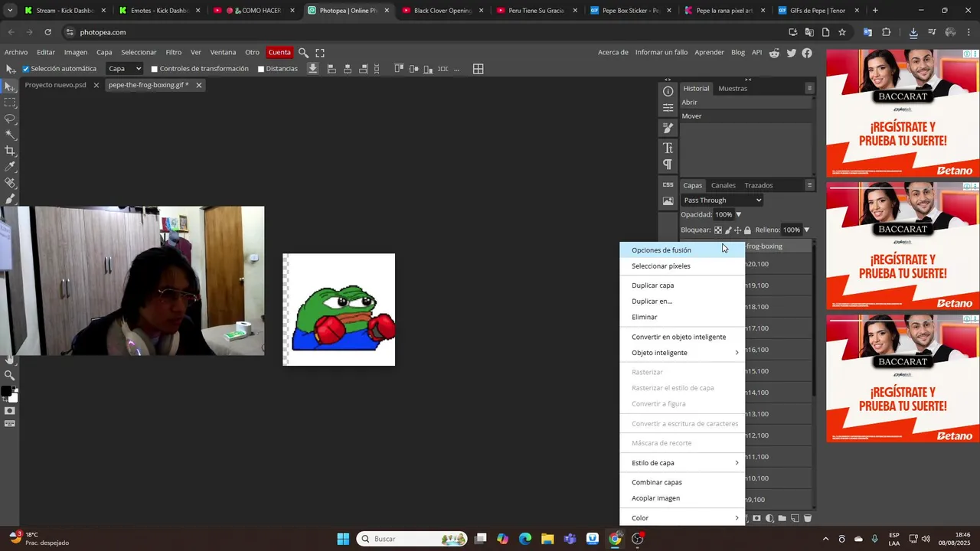980x551 pixels.
Task: Click the download/export icon in options bar
Action: [x=312, y=69]
